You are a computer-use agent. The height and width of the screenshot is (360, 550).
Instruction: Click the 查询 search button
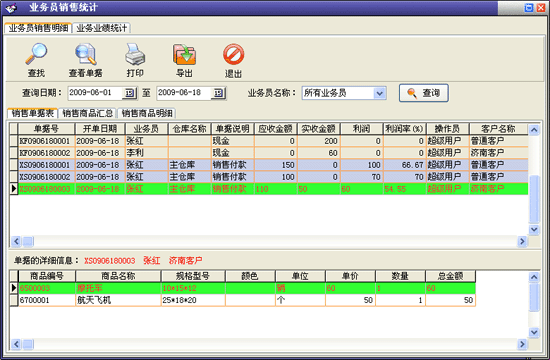pos(423,93)
